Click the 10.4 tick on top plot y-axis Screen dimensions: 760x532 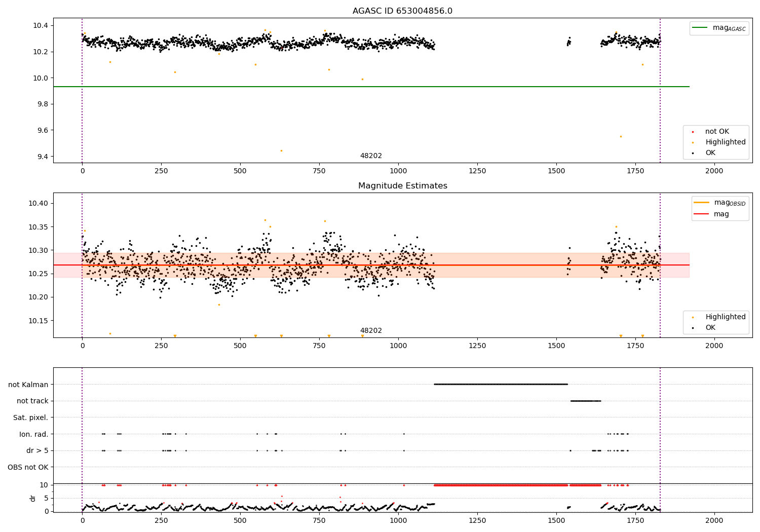point(41,26)
